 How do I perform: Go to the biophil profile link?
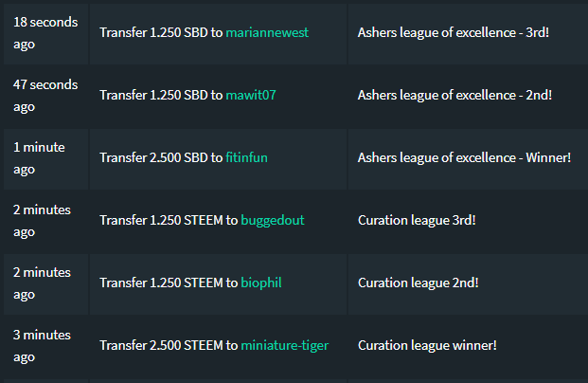click(261, 283)
